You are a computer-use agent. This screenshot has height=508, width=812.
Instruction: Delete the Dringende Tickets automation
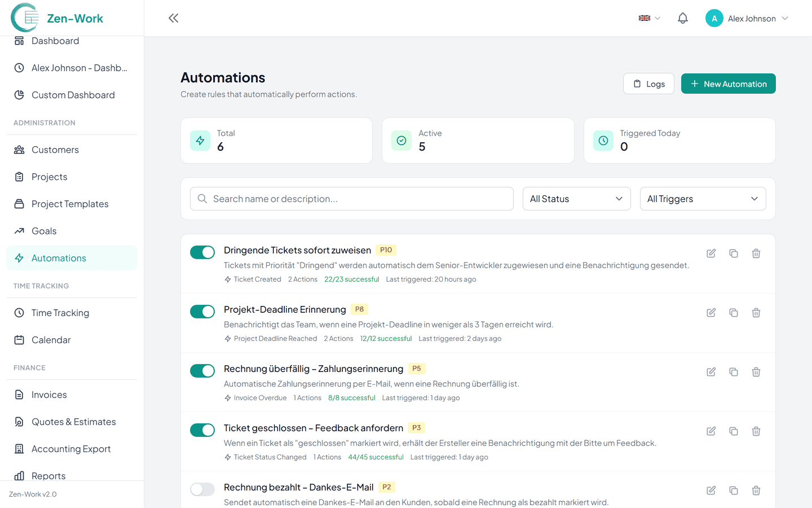[756, 253]
